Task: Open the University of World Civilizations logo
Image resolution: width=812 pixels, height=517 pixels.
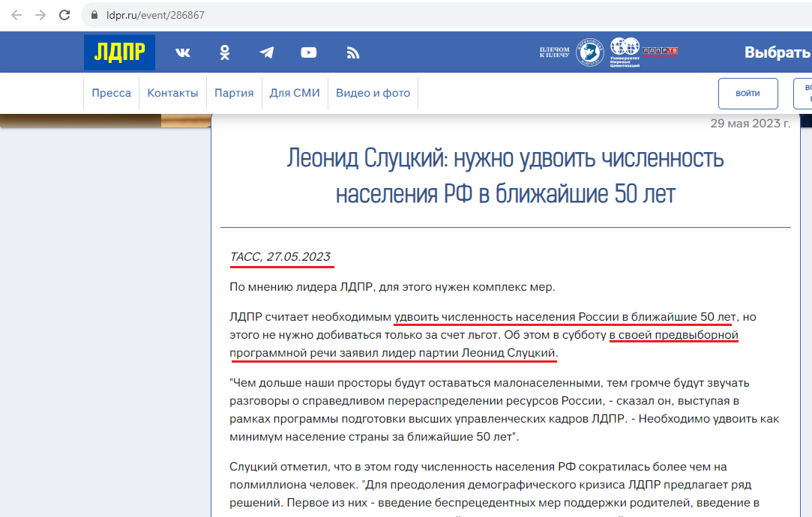Action: pos(625,52)
